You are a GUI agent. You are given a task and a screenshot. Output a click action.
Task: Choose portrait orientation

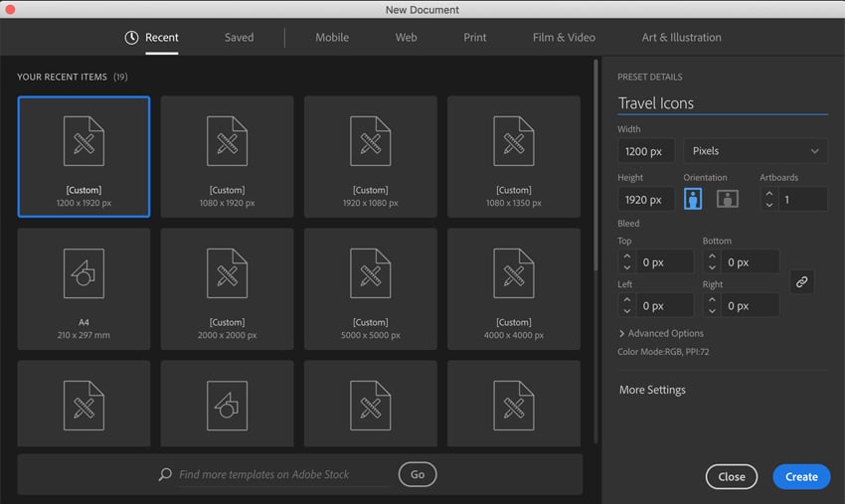[x=693, y=199]
